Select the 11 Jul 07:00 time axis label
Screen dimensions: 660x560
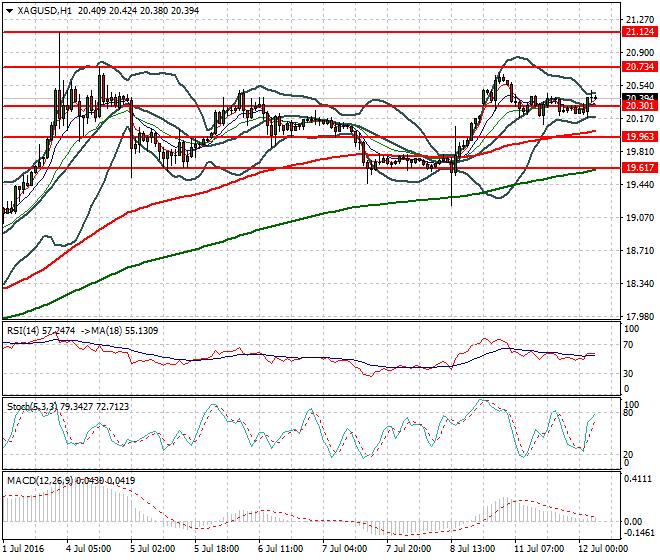tap(539, 549)
